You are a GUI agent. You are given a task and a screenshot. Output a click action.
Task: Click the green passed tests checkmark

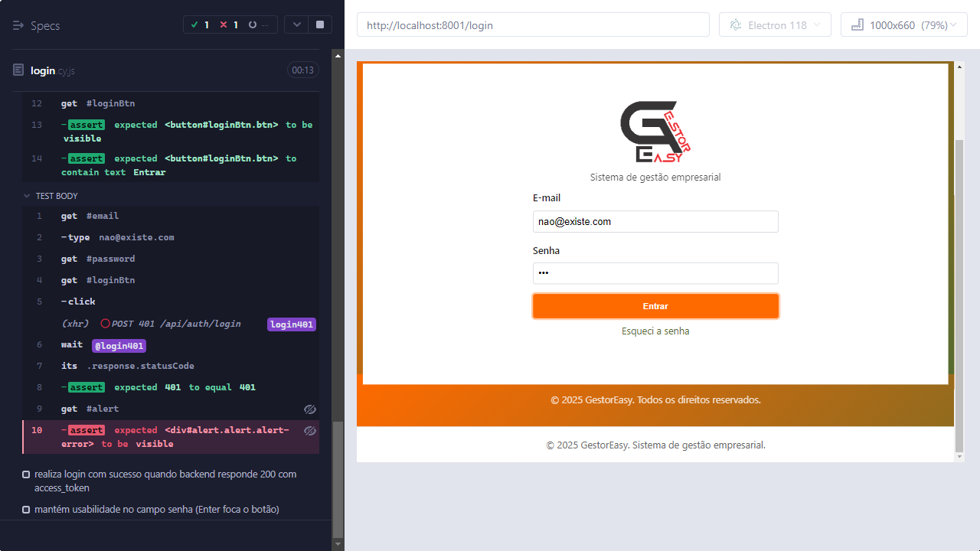point(196,25)
